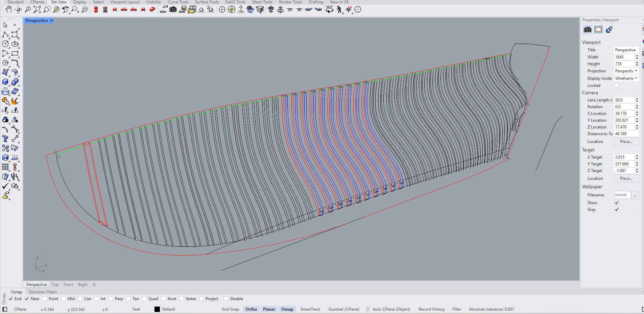Choose the Text object tool
The image size is (644, 314).
click(5, 139)
